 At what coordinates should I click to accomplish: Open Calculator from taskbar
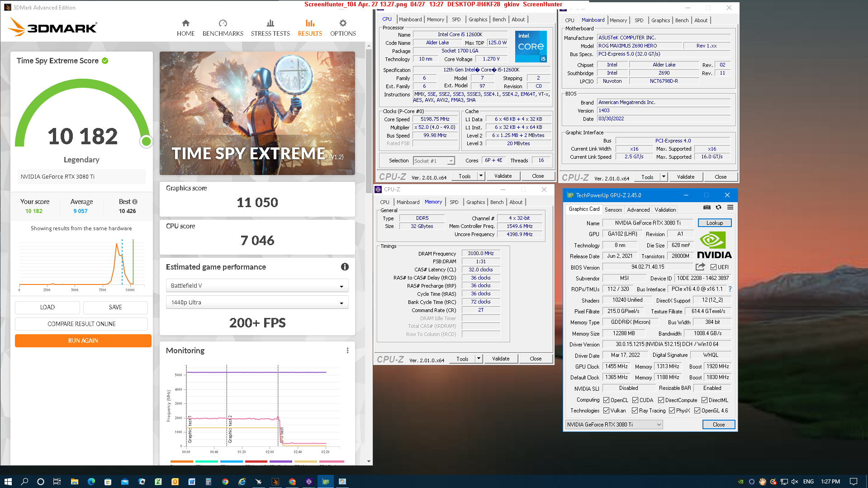point(209,482)
